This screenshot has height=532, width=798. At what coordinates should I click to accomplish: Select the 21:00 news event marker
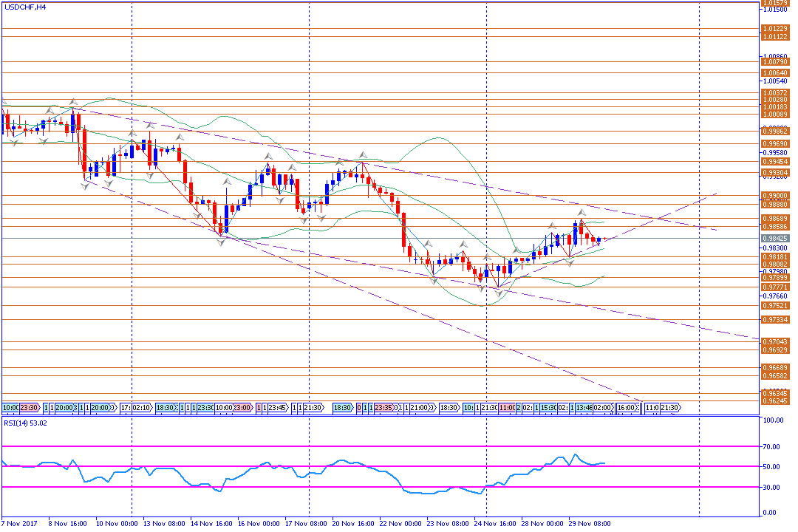click(420, 408)
